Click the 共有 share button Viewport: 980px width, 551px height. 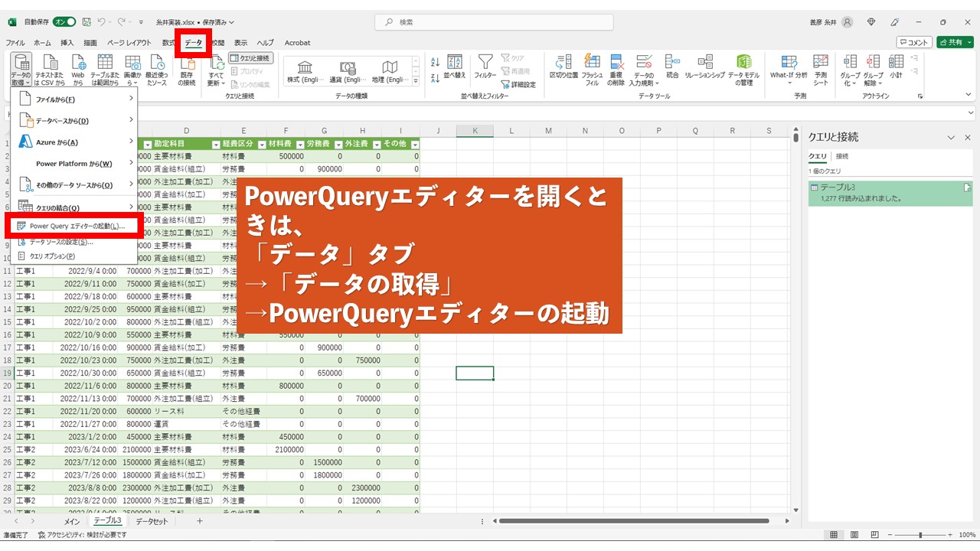click(x=955, y=43)
